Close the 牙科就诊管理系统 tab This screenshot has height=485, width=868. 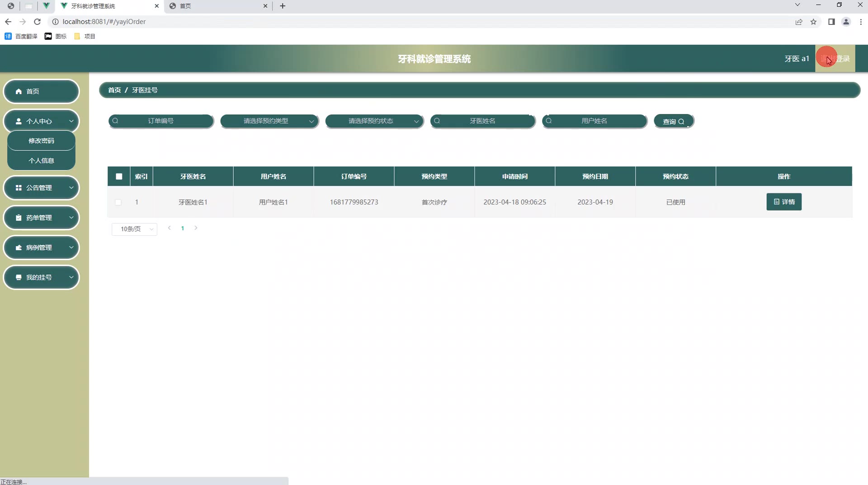157,6
